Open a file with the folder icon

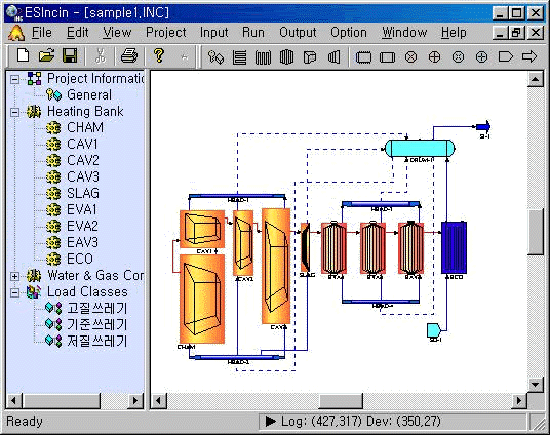[x=46, y=56]
